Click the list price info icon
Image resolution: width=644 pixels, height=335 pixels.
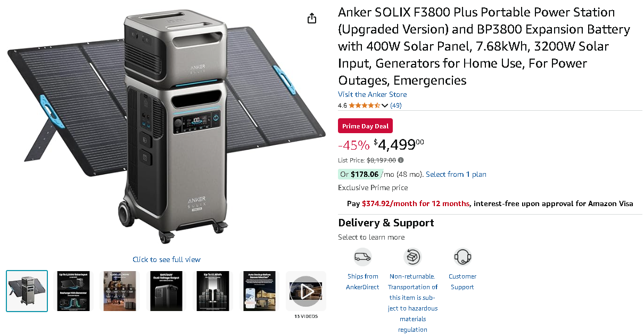(x=401, y=160)
